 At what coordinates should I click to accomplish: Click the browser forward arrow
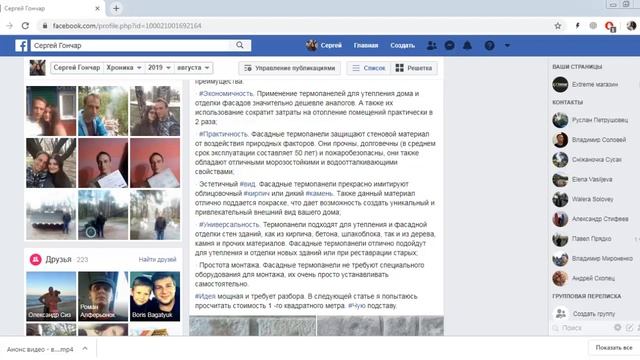pyautogui.click(x=9, y=26)
